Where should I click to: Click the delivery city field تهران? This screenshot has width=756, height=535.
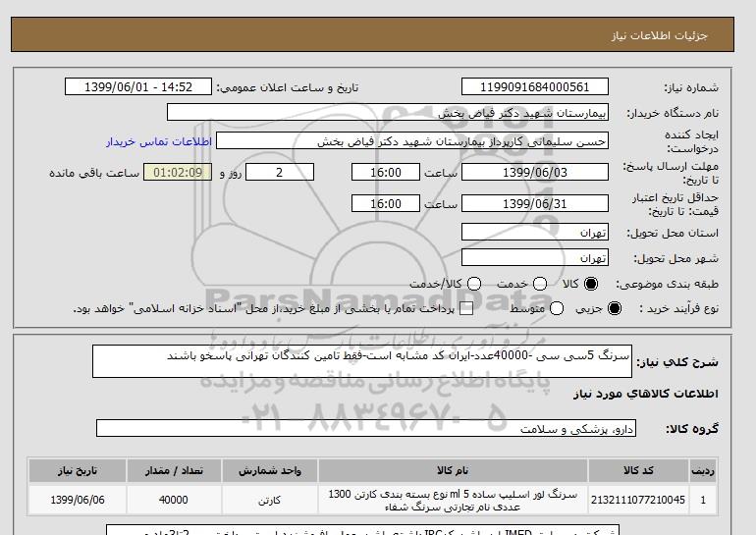coord(535,257)
